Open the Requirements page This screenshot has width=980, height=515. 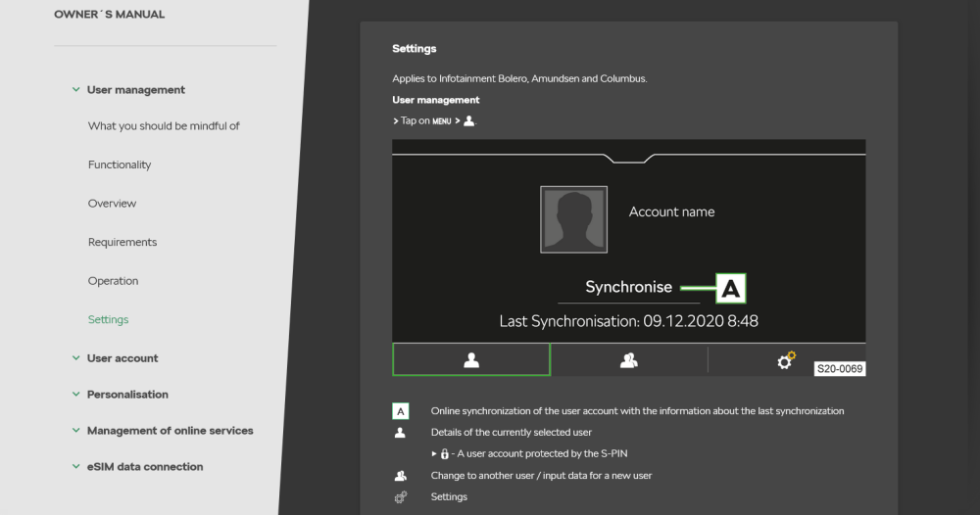[x=122, y=242]
